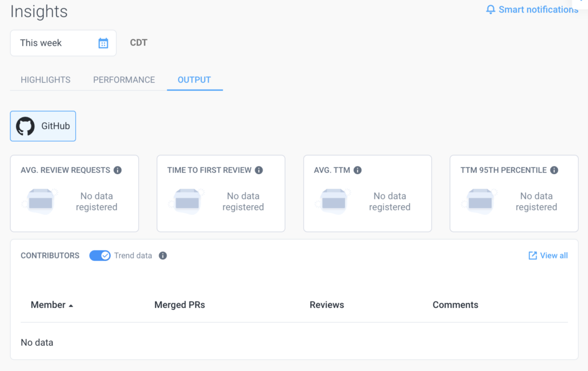Viewport: 588px width, 371px height.
Task: Click the external-link icon beside View all
Action: 532,256
